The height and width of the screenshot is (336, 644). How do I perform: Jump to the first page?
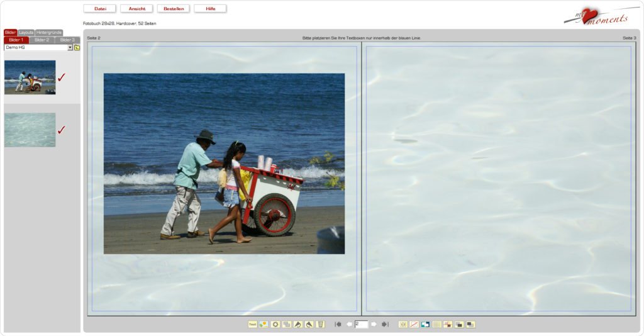click(338, 325)
